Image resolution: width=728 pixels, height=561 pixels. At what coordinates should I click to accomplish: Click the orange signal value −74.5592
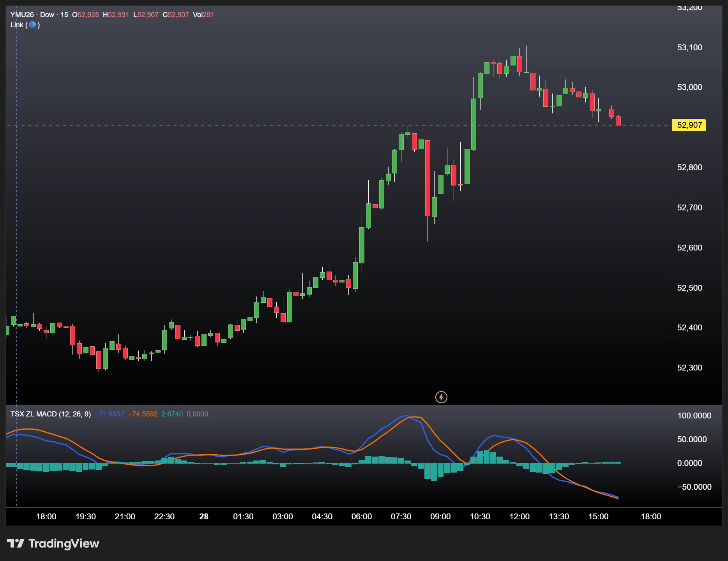(143, 414)
